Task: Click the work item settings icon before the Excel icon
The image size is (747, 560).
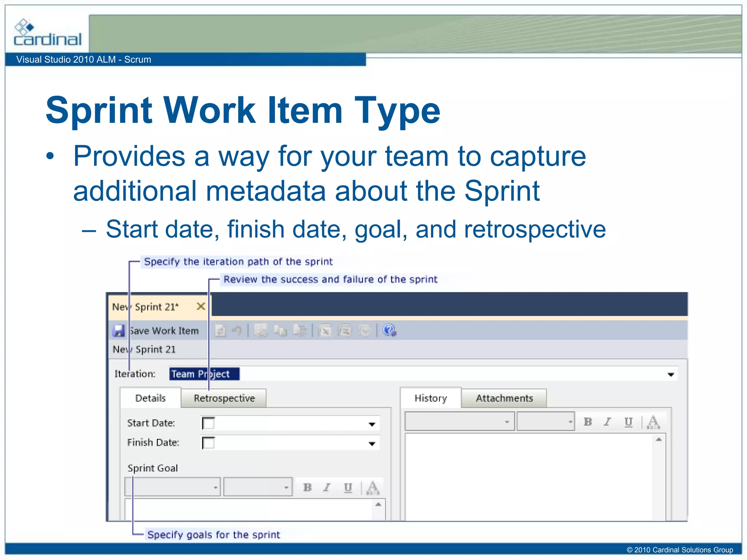Action: (300, 330)
